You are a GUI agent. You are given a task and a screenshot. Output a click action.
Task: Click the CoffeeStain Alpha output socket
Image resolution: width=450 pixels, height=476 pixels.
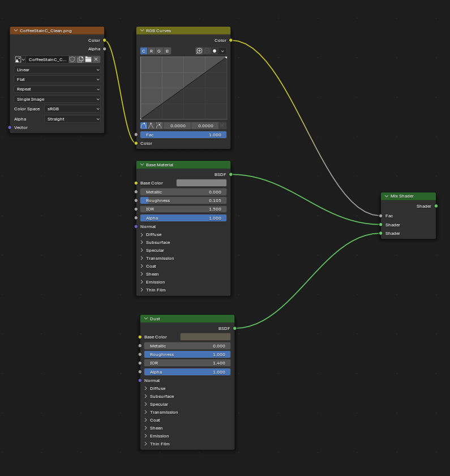pyautogui.click(x=105, y=49)
